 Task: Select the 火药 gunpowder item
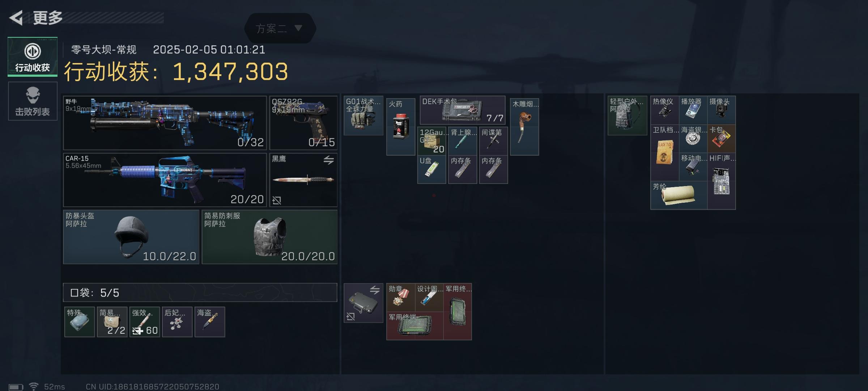click(401, 127)
